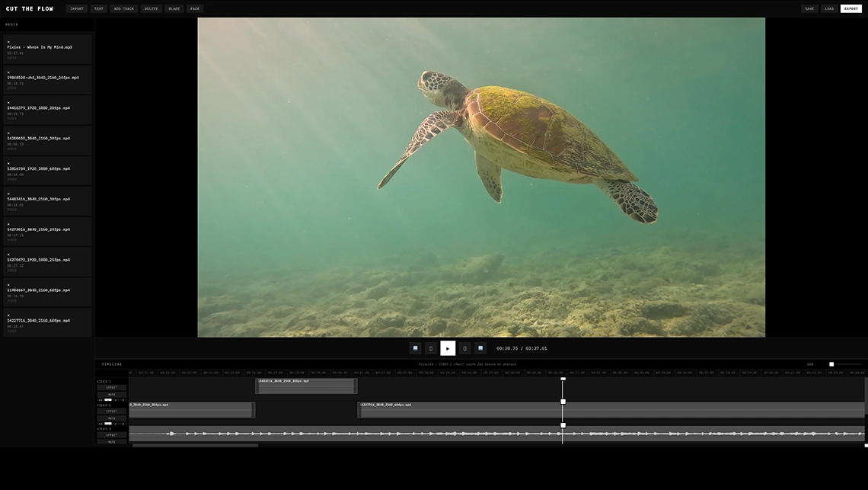Mute the Video 2 track
This screenshot has height=490, width=868.
click(111, 418)
